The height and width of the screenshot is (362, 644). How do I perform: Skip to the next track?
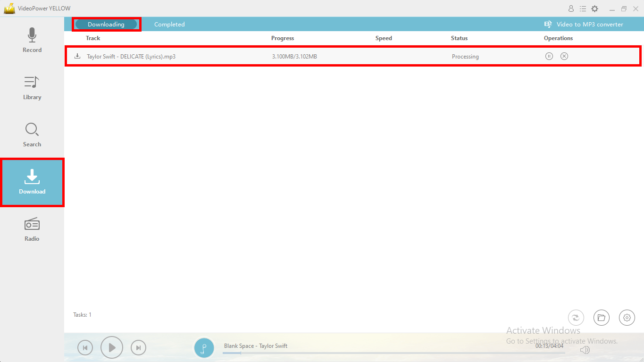click(138, 347)
